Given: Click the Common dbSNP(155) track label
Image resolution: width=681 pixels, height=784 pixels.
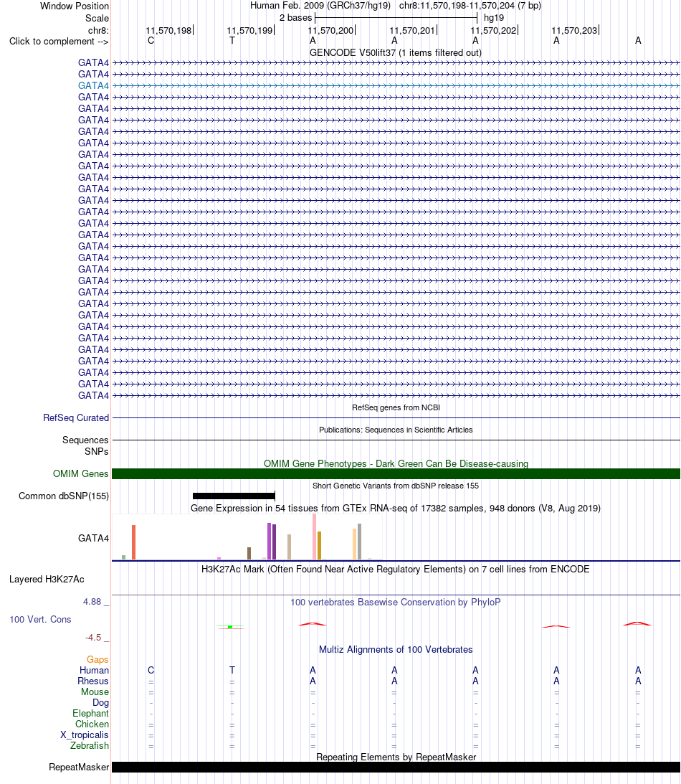Looking at the screenshot, I should click(64, 496).
